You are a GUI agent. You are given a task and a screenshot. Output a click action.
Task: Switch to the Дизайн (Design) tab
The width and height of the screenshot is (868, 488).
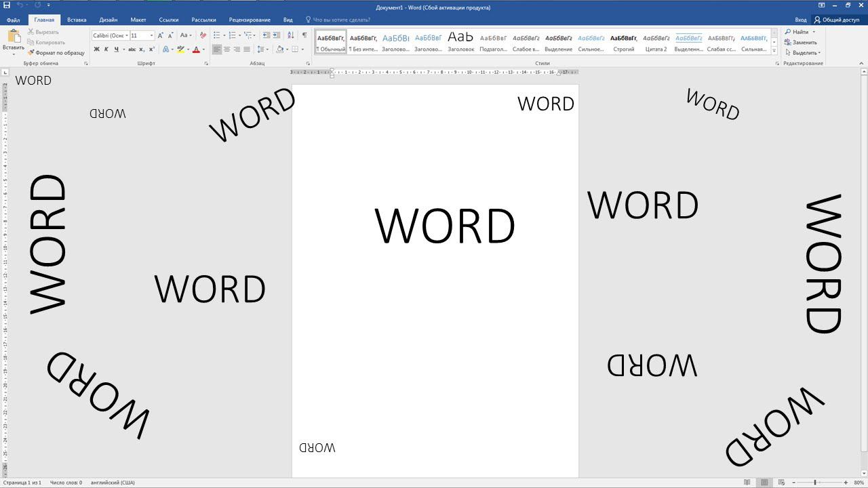coord(108,20)
